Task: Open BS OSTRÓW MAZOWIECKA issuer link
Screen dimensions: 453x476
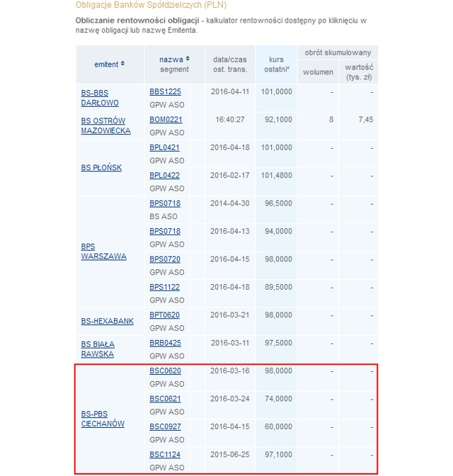Action: click(x=105, y=125)
